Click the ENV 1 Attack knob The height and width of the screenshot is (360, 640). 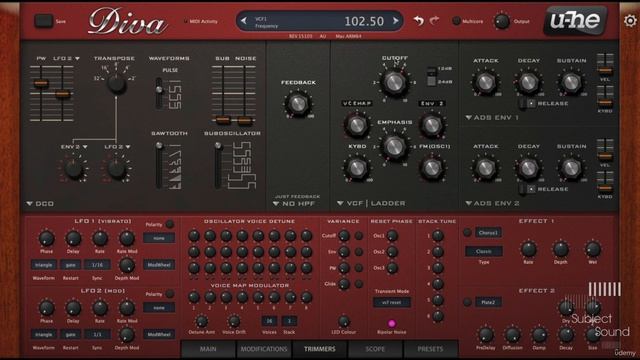[485, 82]
